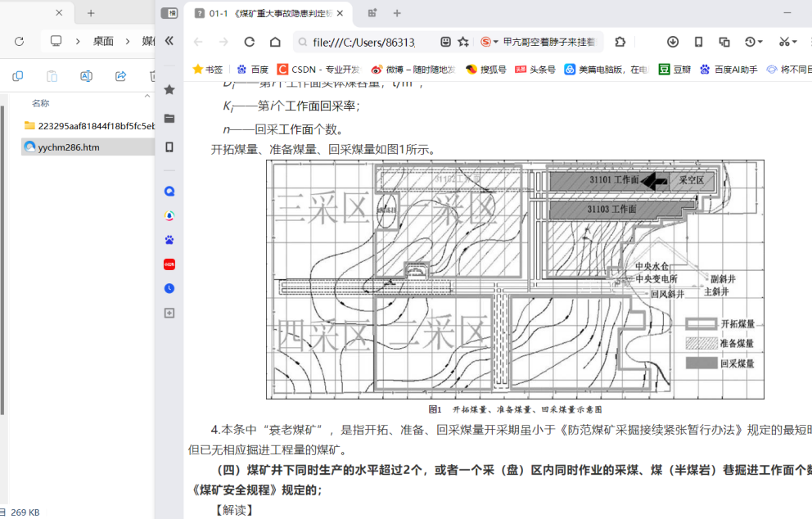This screenshot has width=812, height=519.
Task: Click the rename icon in File Explorer
Action: (86, 76)
